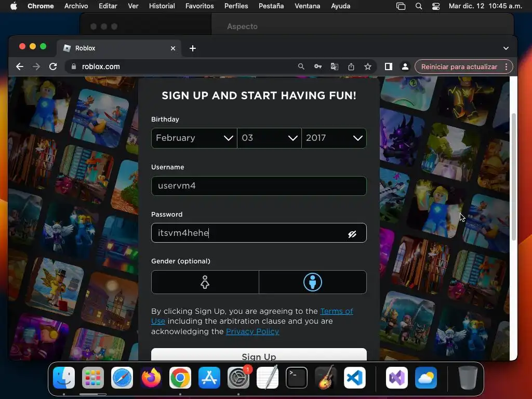
Task: Click the browser forward arrow
Action: point(36,66)
